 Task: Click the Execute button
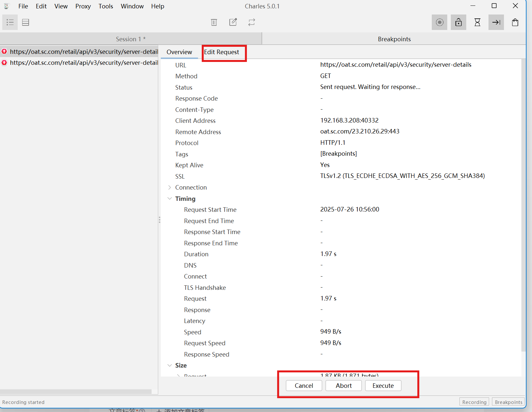(x=383, y=386)
